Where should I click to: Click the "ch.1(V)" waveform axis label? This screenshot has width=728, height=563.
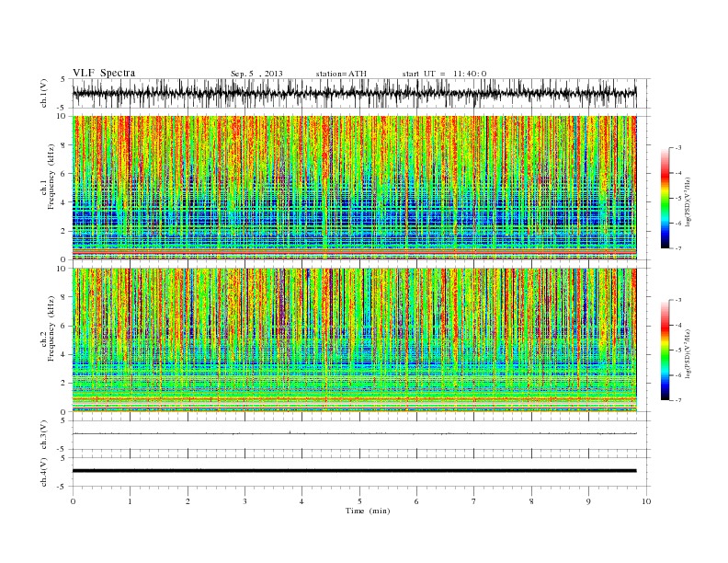pyautogui.click(x=43, y=93)
